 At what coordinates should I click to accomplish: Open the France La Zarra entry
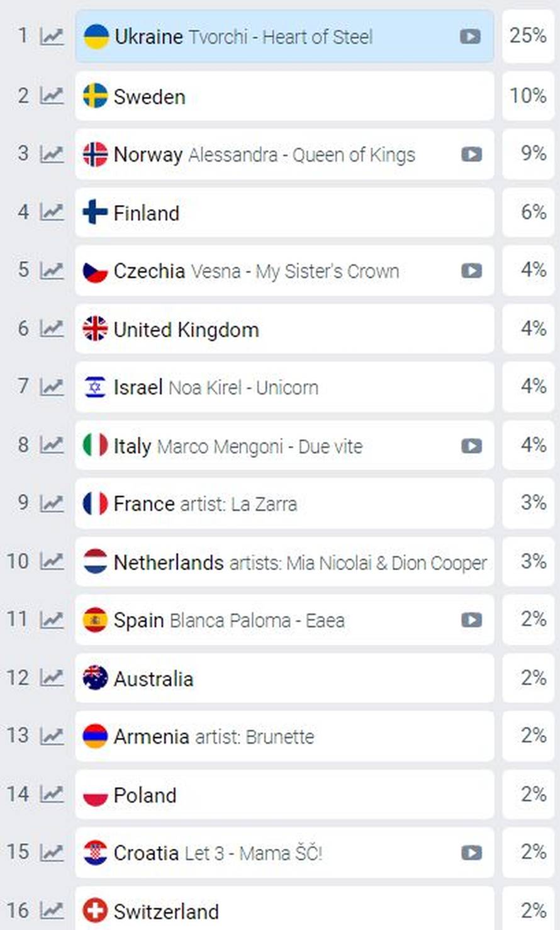pyautogui.click(x=205, y=503)
